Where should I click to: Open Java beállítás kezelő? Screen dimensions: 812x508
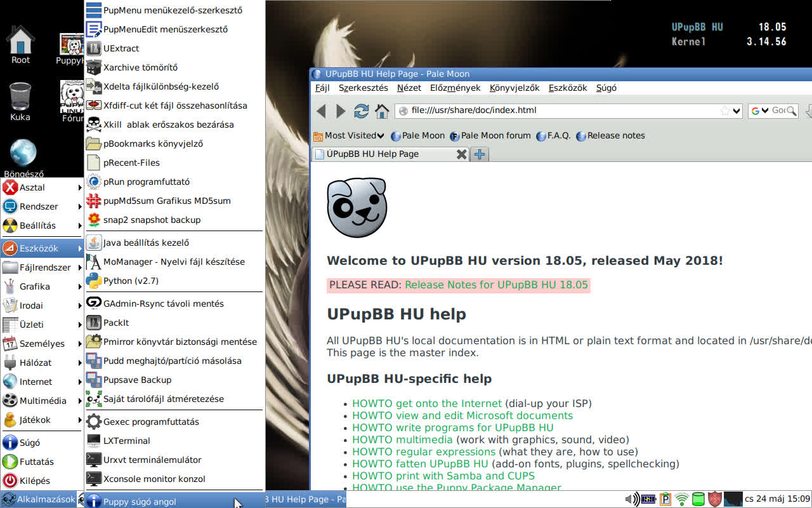175,243
